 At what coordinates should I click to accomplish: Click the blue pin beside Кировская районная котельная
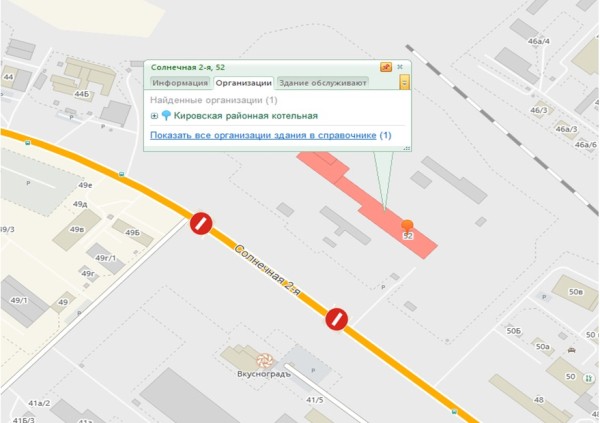click(166, 115)
